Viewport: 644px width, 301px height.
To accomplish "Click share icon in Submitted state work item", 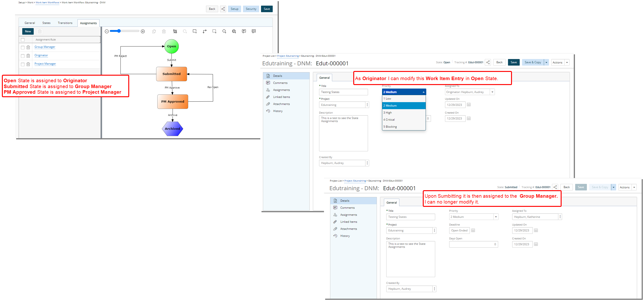I will 555,187.
